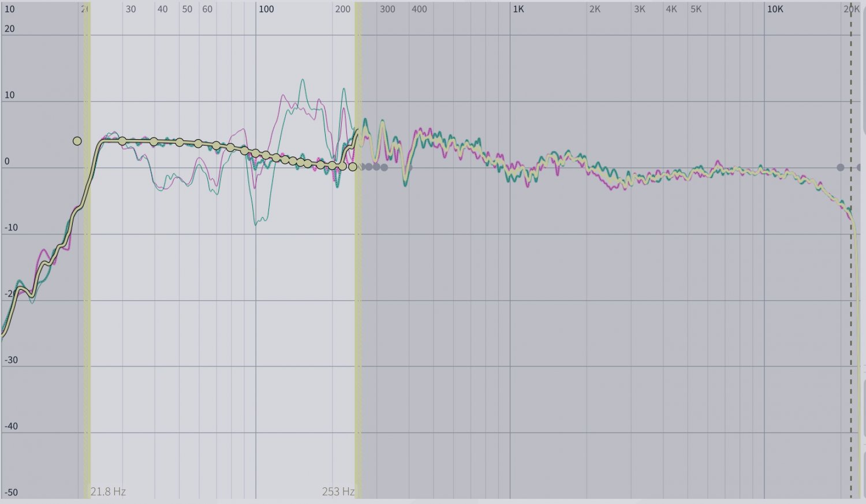Click the -40 dB axis label
The image size is (866, 504).
pyautogui.click(x=11, y=426)
